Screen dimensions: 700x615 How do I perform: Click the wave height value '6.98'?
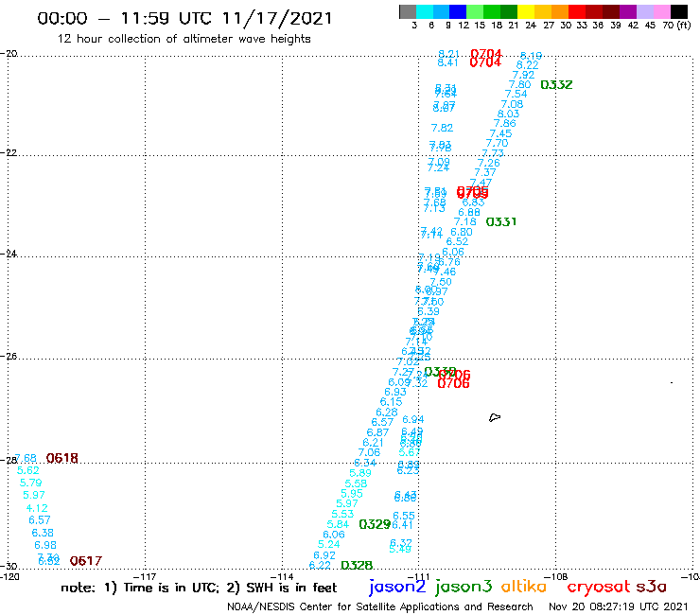(x=45, y=545)
